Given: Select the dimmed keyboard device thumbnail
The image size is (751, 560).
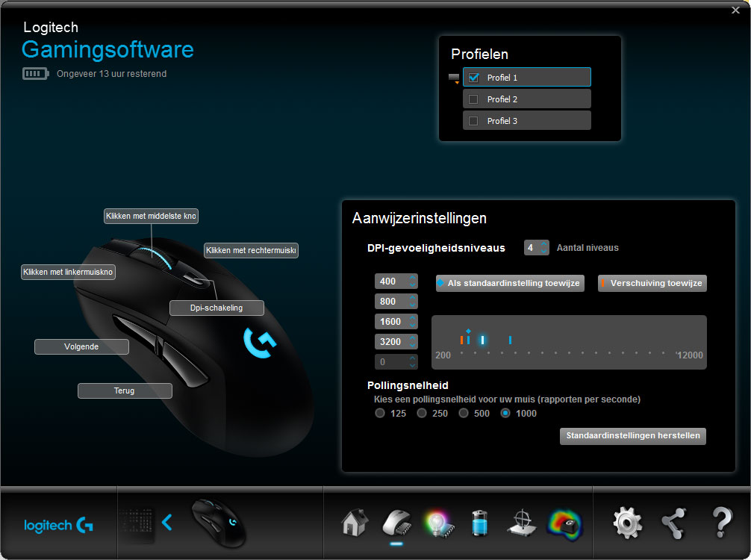Looking at the screenshot, I should [137, 523].
